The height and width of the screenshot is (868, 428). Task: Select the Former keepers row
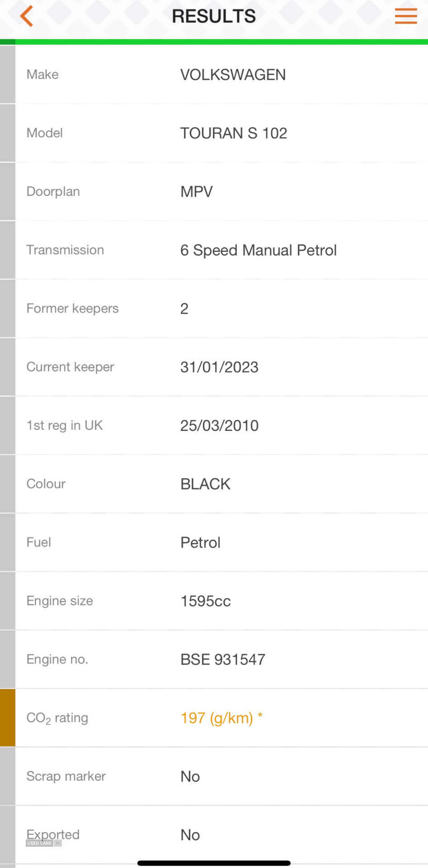pos(214,308)
